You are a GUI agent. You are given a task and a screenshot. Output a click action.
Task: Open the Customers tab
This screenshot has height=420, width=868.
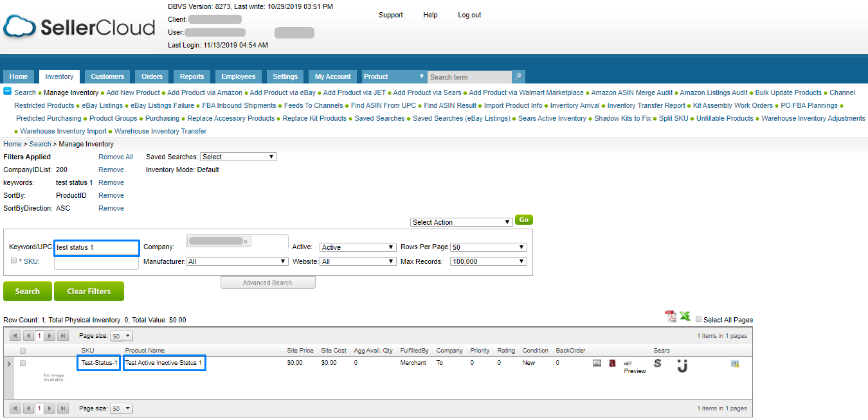point(107,76)
